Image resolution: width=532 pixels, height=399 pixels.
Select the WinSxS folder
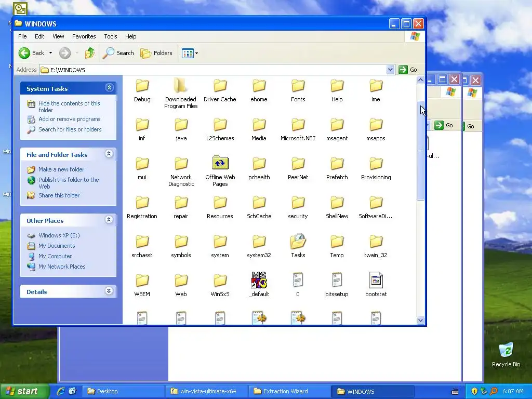pos(220,285)
